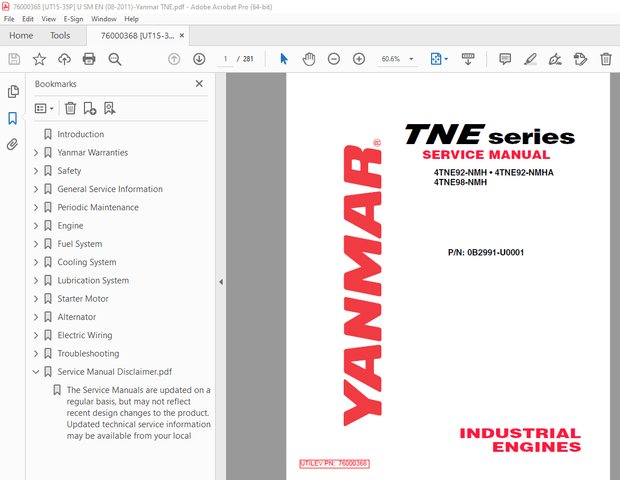Image resolution: width=620 pixels, height=480 pixels.
Task: Expand the Fuel System bookmark
Action: 36,244
